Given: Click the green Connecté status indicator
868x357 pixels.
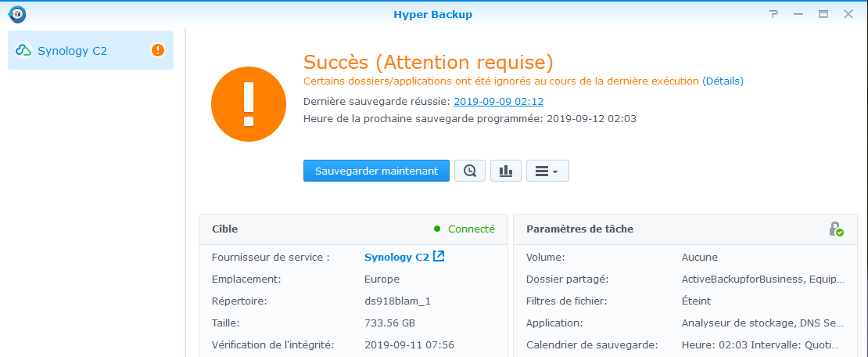Looking at the screenshot, I should point(464,229).
